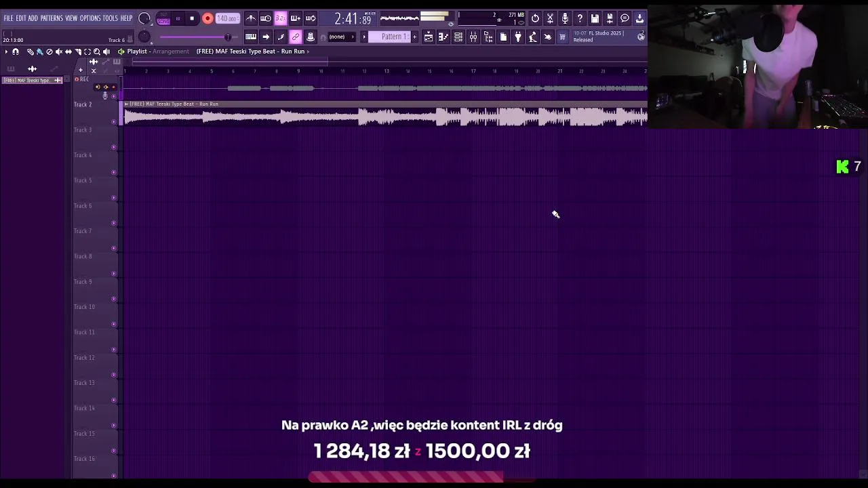Open the Project info document icon
The width and height of the screenshot is (868, 488).
[503, 37]
